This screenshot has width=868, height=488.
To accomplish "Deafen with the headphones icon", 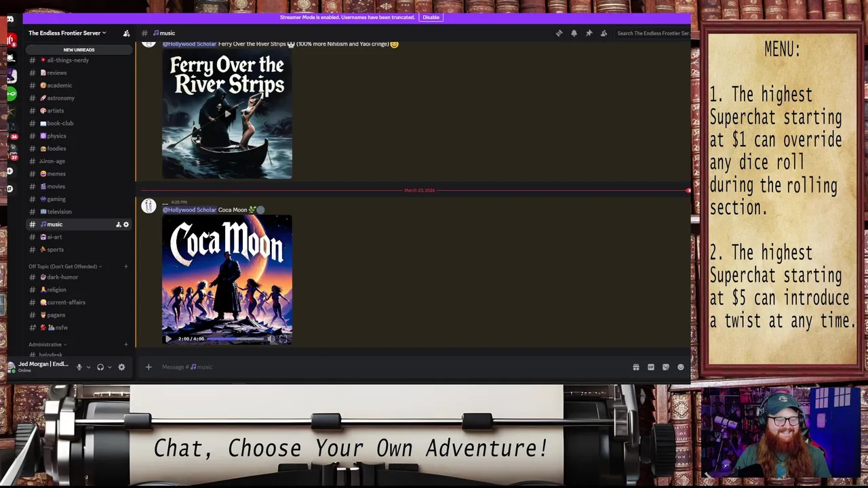I will point(100,367).
